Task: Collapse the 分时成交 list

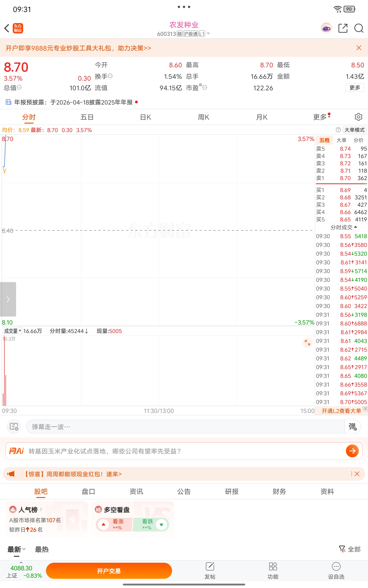Action: pyautogui.click(x=344, y=227)
